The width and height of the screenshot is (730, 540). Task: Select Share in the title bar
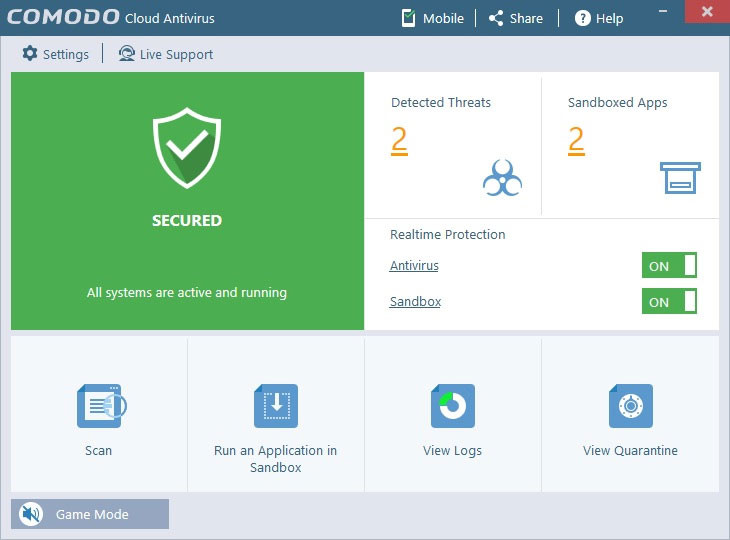point(526,18)
